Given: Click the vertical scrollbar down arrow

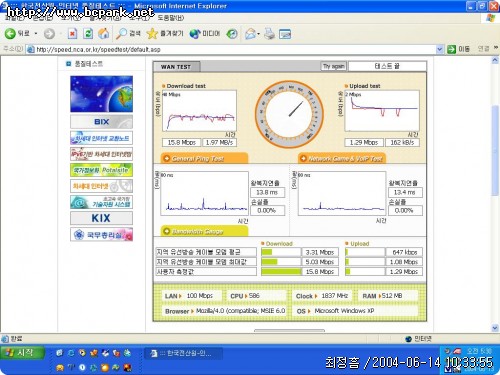Looking at the screenshot, I should pyautogui.click(x=495, y=328).
